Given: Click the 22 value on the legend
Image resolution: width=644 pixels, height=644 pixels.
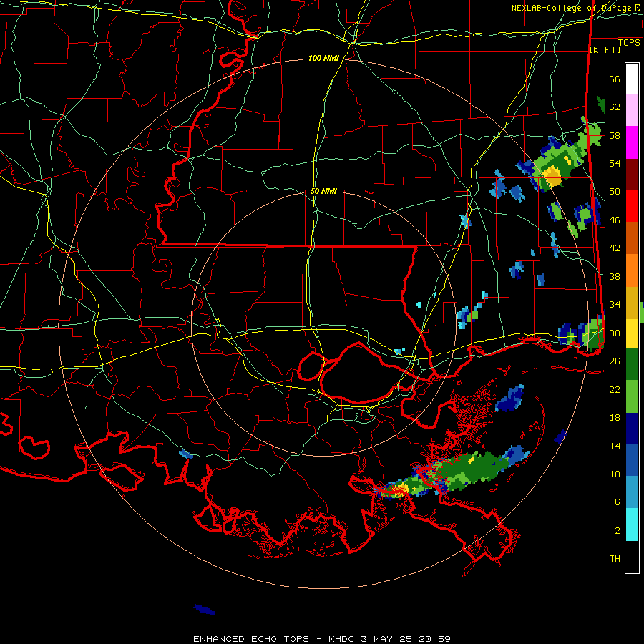Looking at the screenshot, I should coord(615,389).
